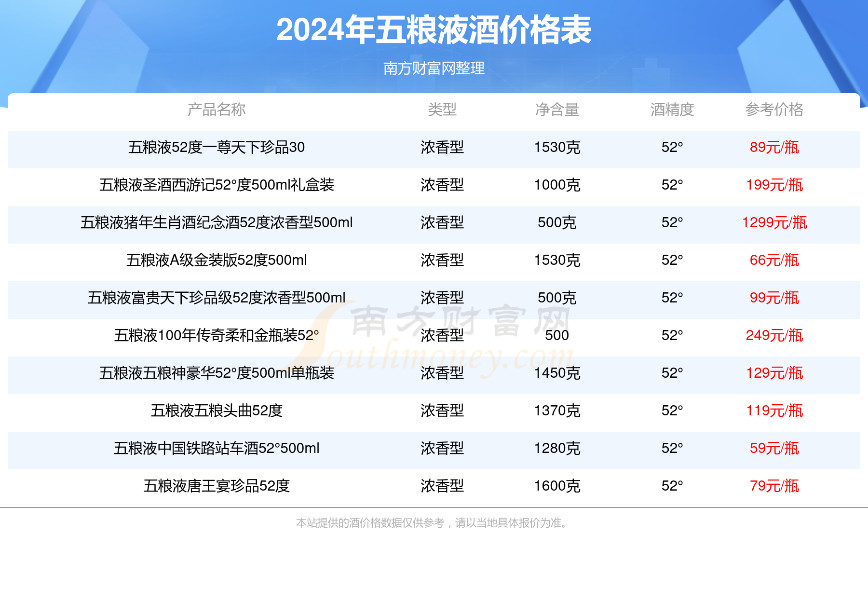The image size is (868, 603).
Task: Click net content 1600克
Action: click(557, 486)
